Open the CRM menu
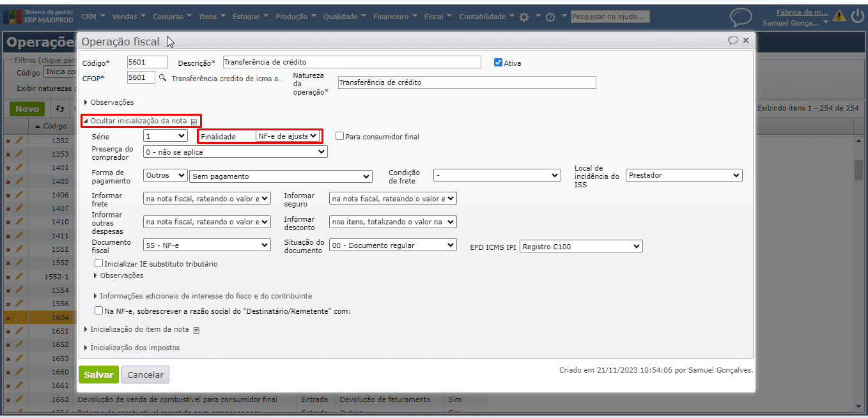This screenshot has height=418, width=868. [93, 17]
